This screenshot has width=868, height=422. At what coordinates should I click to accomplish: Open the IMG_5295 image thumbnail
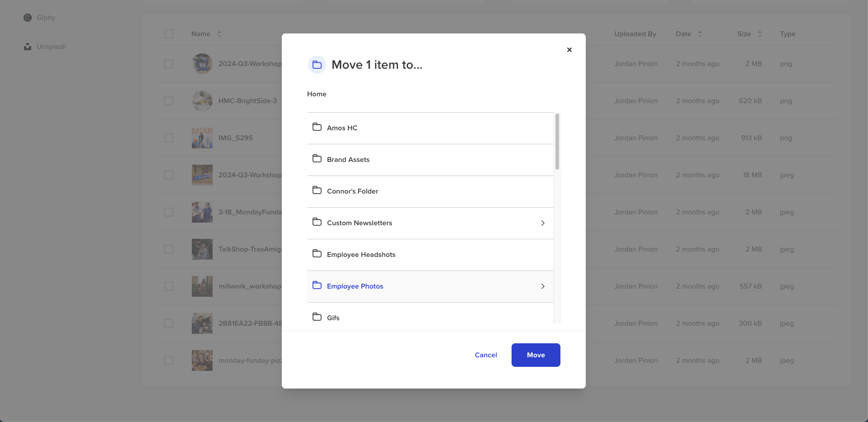202,138
